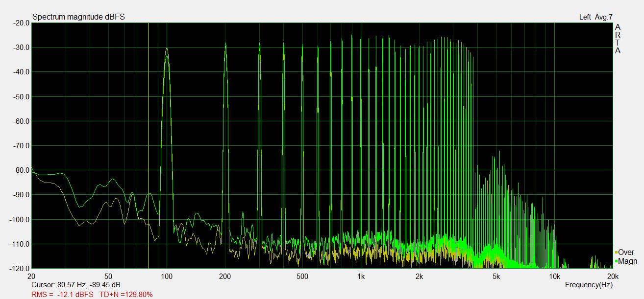Click the 'Left Avg:7' label
This screenshot has height=299, width=644.
click(595, 17)
